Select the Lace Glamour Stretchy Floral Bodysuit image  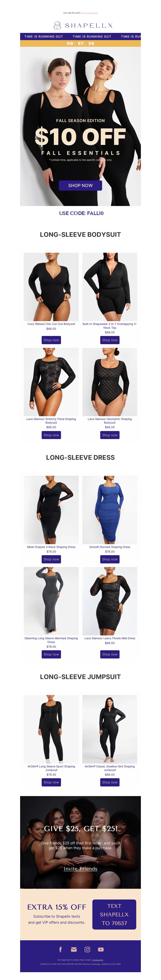[x=51, y=381]
